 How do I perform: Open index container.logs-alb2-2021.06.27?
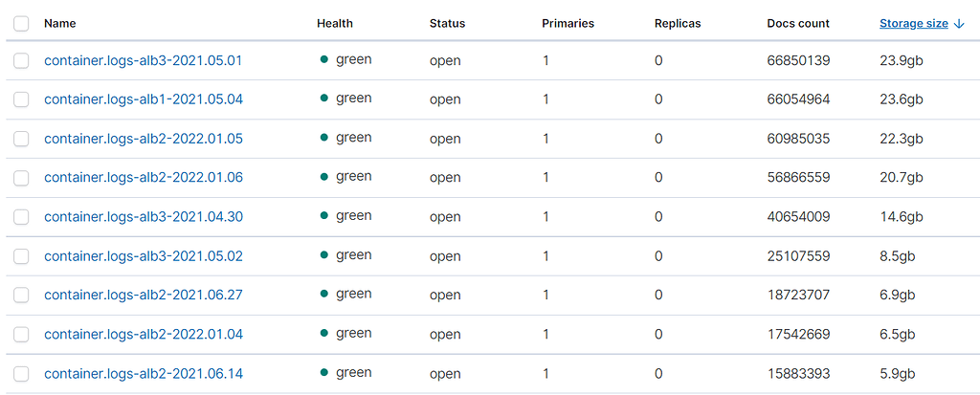(144, 296)
